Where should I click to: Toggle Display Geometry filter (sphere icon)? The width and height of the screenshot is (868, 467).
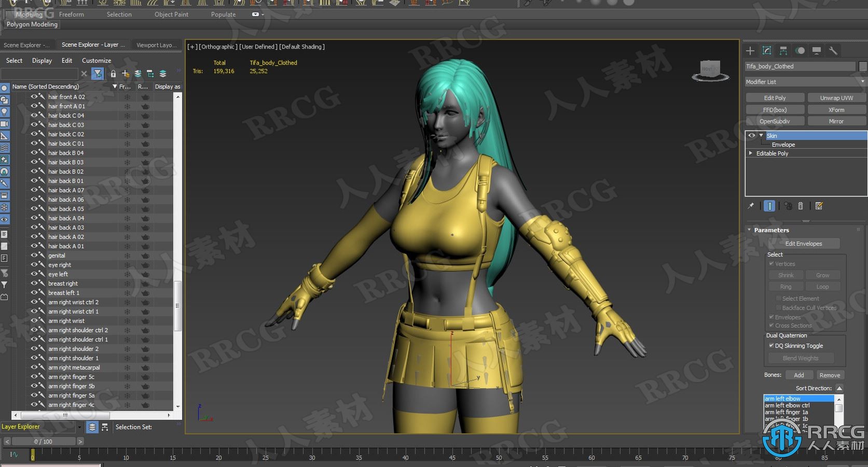click(5, 88)
